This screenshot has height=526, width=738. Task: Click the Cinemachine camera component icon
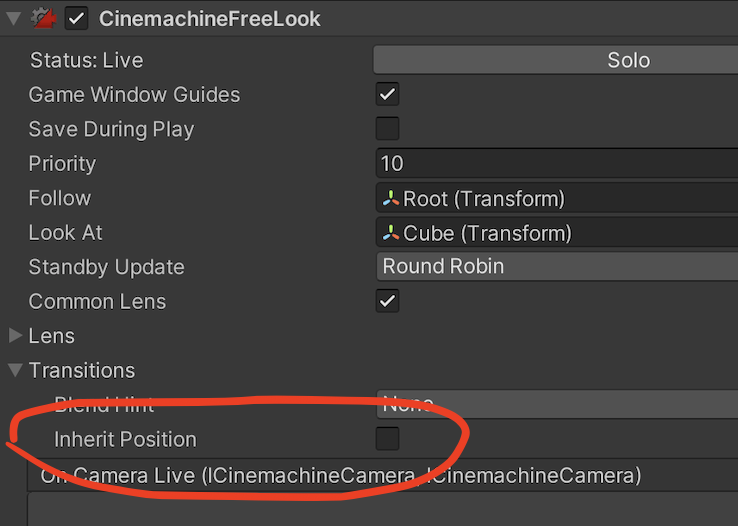43,19
